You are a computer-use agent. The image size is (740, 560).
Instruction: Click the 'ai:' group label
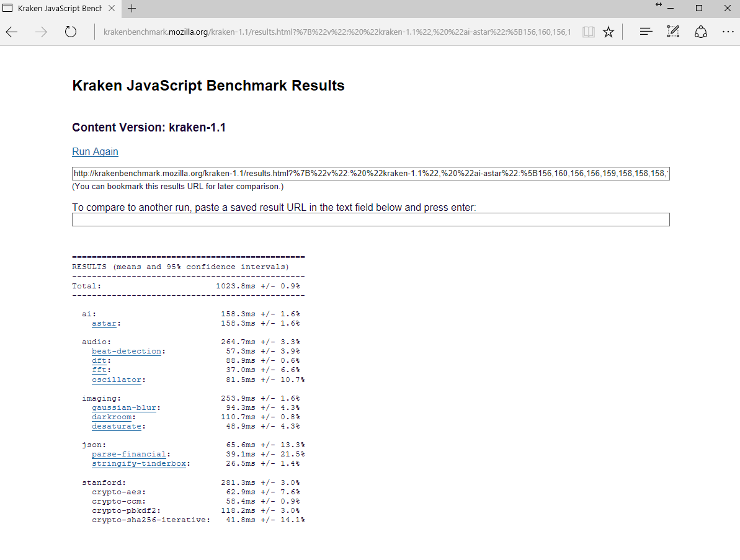click(x=89, y=314)
